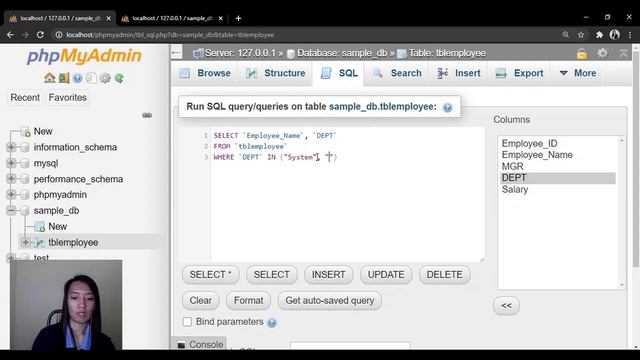Open the browser profile avatar

coord(615,35)
